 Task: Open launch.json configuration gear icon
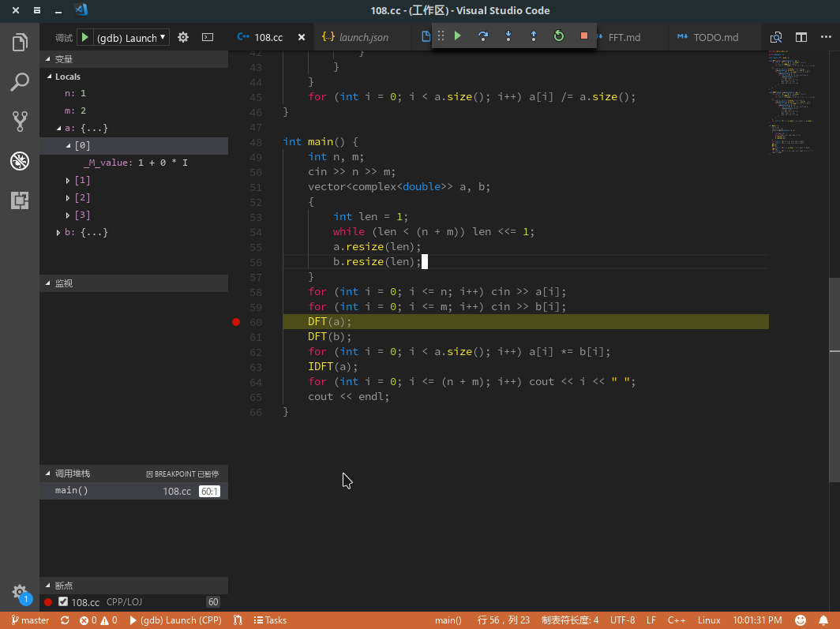pyautogui.click(x=183, y=37)
